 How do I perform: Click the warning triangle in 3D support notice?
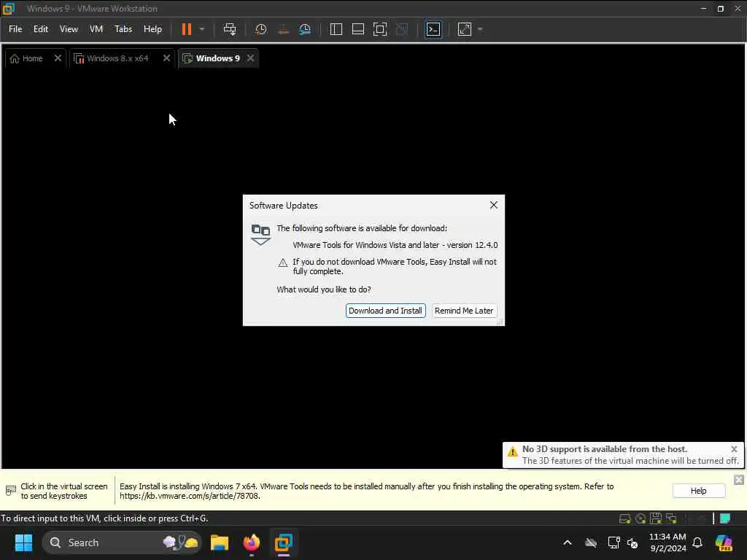click(512, 451)
